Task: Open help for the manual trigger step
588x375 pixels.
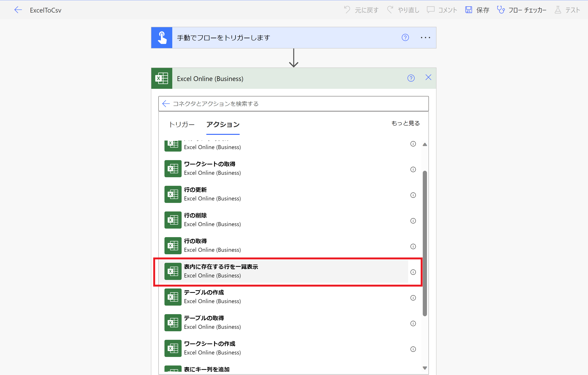Action: click(405, 38)
